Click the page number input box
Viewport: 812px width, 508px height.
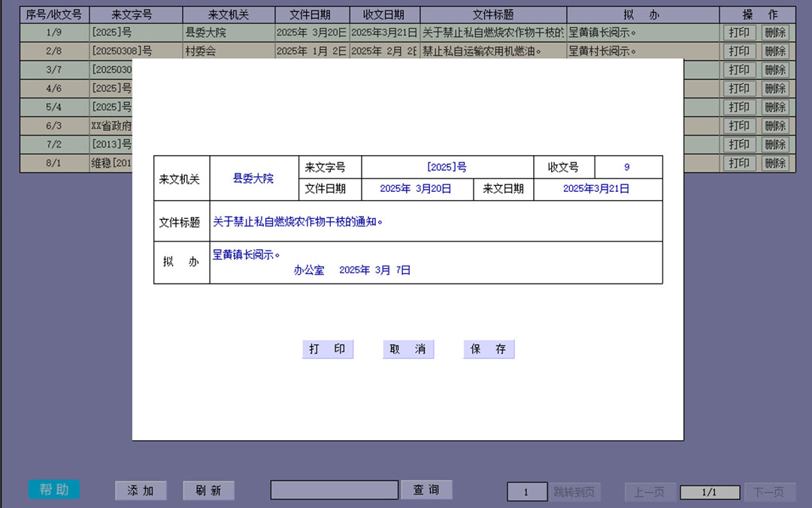[526, 492]
